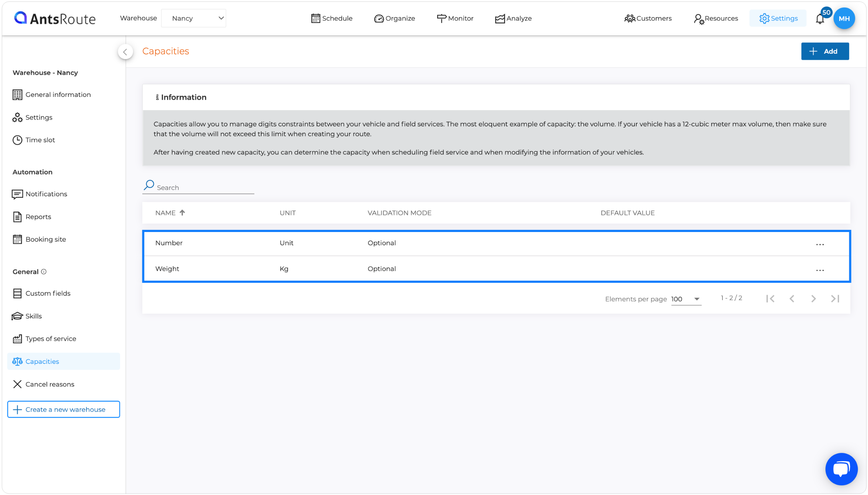Screen dimensions: 868x495
Task: Sort by UNIT column header
Action: [288, 213]
